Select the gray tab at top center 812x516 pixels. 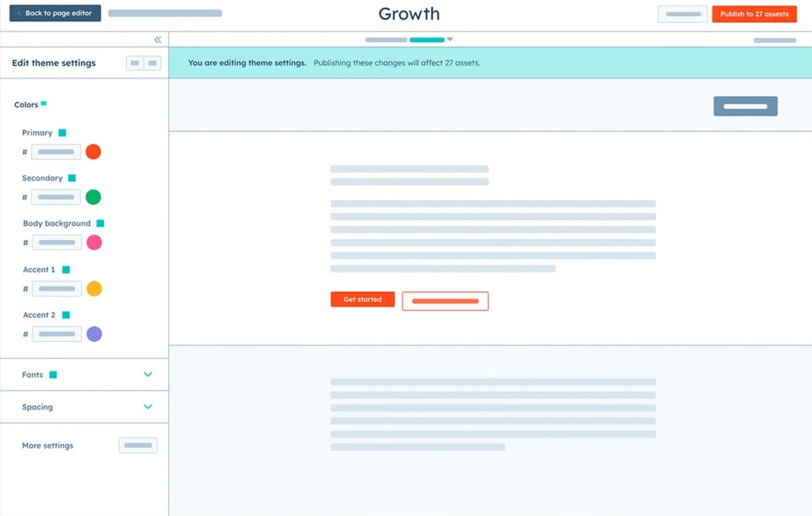pos(386,39)
